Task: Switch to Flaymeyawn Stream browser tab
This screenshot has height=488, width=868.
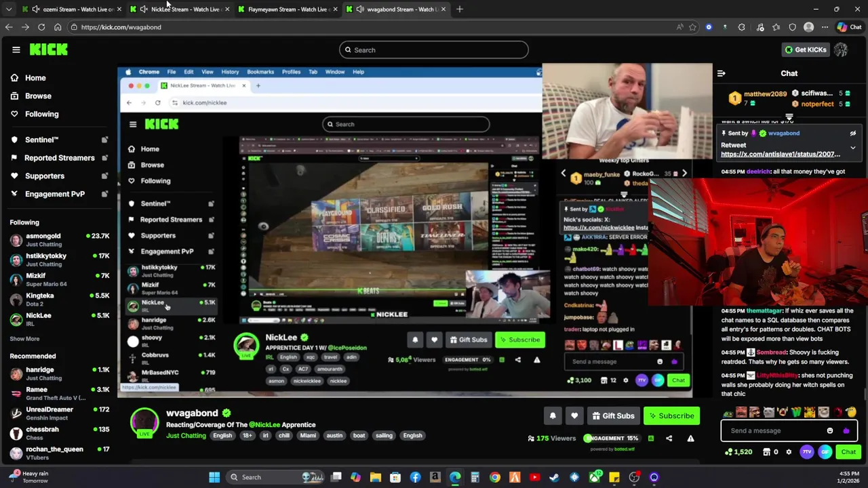Action: 288,9
